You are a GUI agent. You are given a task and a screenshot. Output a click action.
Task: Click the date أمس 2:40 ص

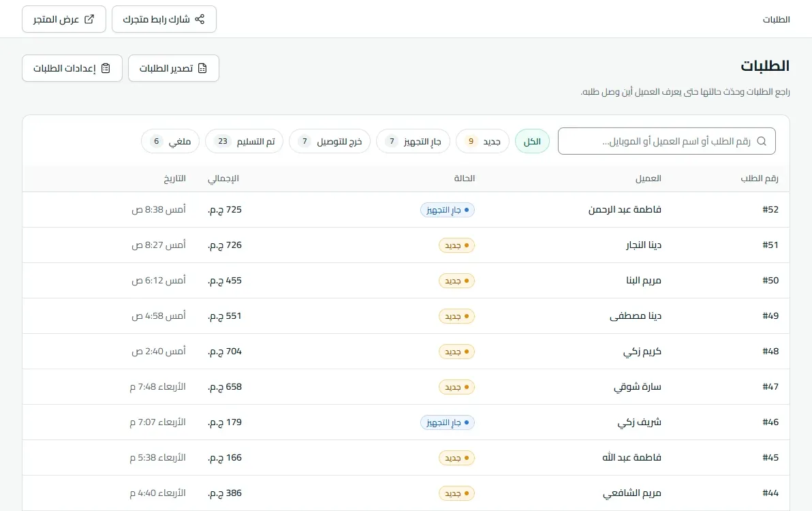[159, 352]
